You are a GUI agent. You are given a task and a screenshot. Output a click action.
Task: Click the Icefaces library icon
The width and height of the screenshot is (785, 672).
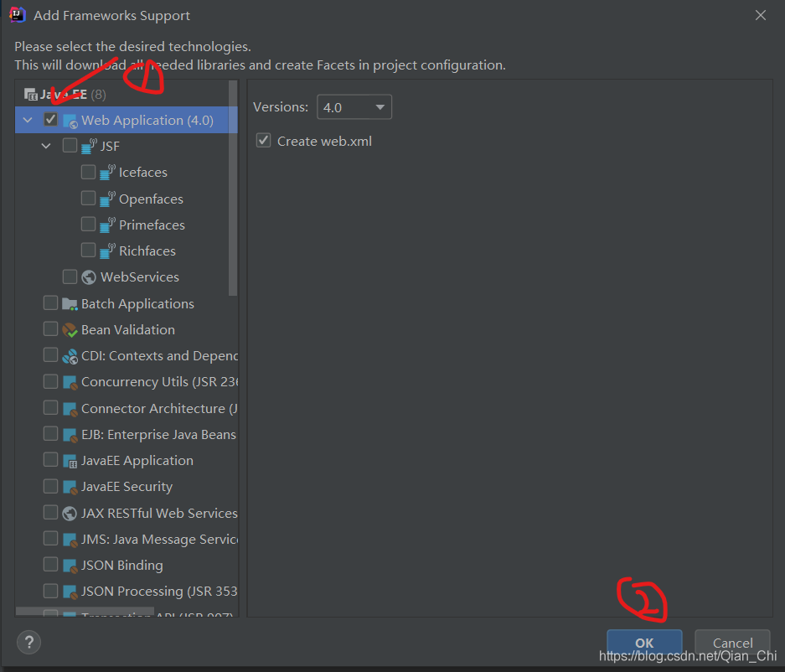pyautogui.click(x=107, y=173)
